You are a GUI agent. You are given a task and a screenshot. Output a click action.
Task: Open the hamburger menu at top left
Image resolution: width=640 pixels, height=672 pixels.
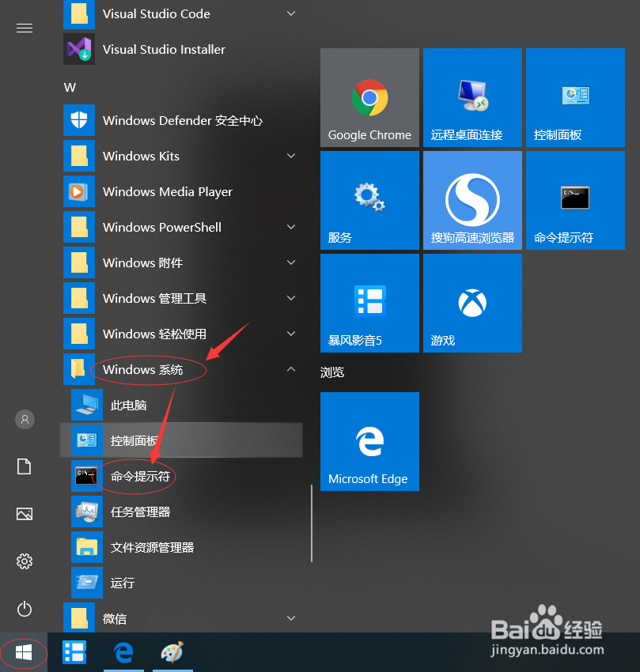pos(25,28)
